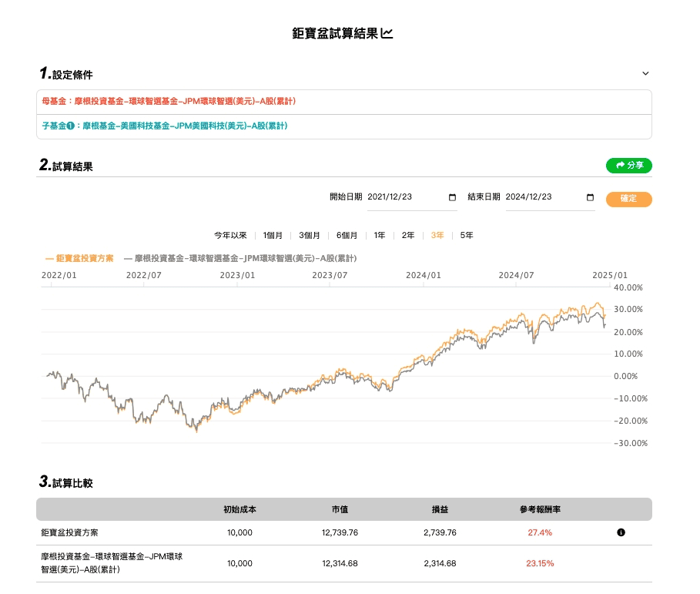The width and height of the screenshot is (700, 594).
Task: Click the 2022/07 x-axis label
Action: pos(144,276)
